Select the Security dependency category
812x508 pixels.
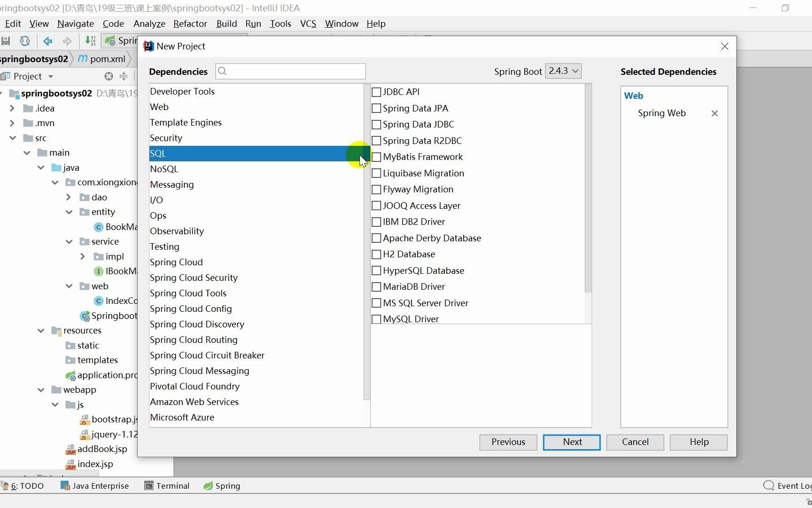tap(256, 138)
